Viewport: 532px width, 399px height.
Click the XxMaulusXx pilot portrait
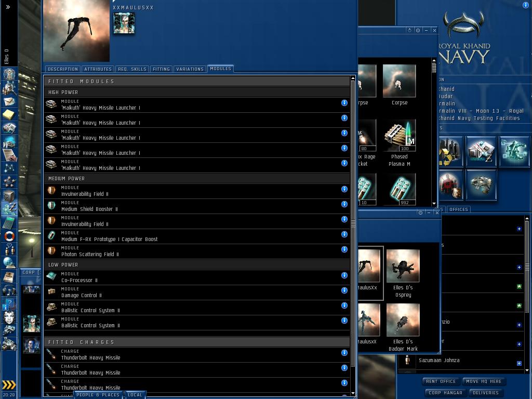click(124, 23)
